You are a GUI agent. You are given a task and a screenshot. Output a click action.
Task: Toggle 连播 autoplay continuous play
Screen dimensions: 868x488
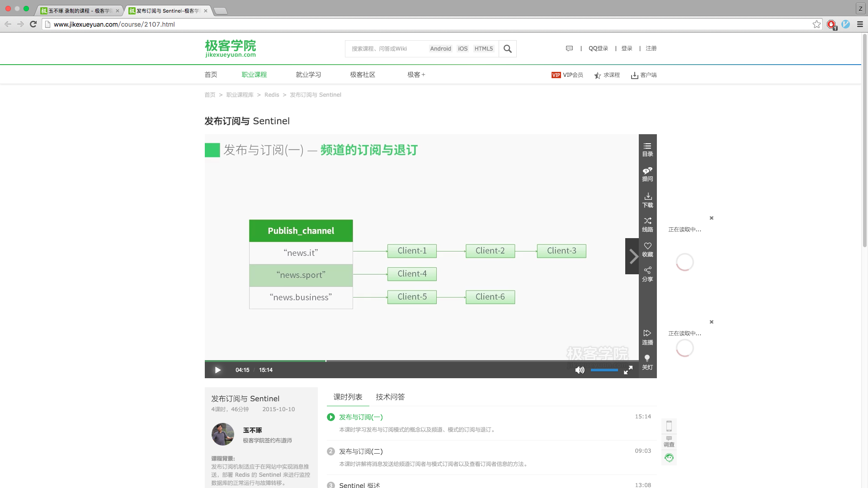coord(647,337)
